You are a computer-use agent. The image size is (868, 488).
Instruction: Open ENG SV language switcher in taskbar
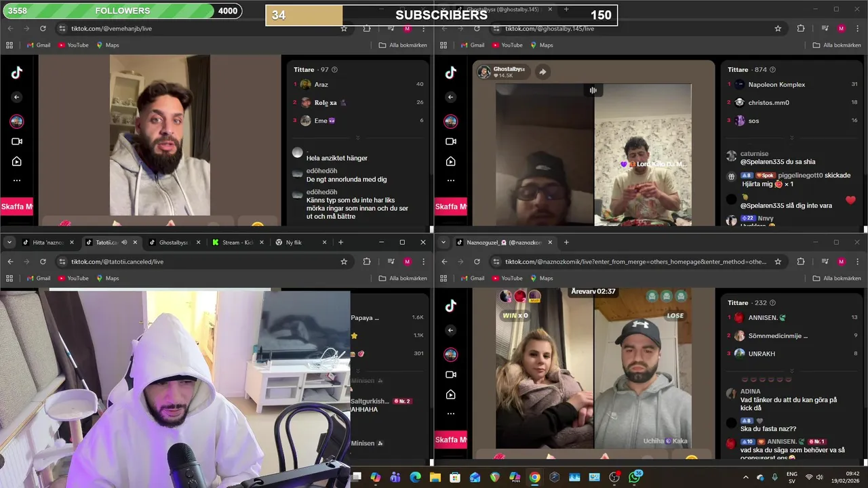click(x=791, y=477)
